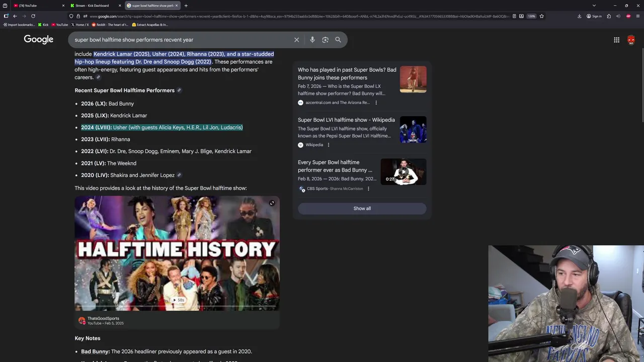
Task: Click link icon after Recent Super Bowl heading
Action: tap(179, 90)
